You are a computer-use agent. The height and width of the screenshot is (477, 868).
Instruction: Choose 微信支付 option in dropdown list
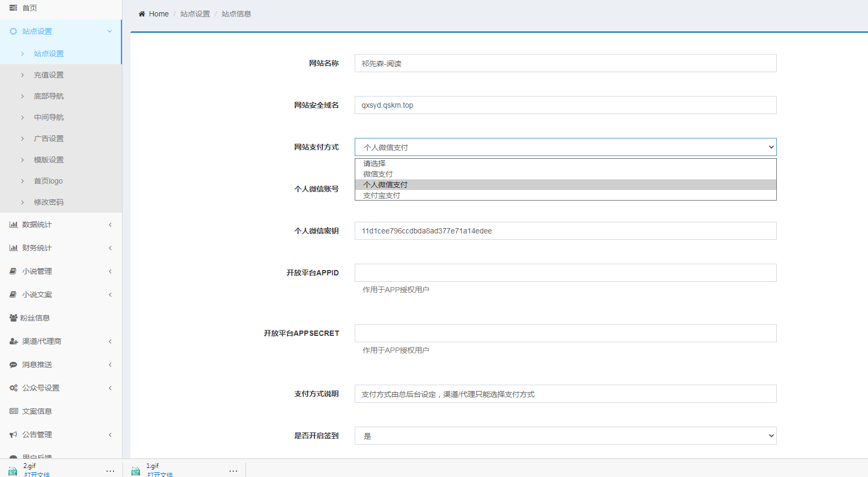[x=378, y=174]
